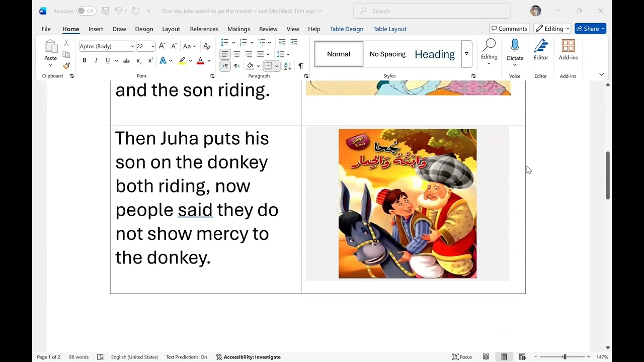Toggle Bold formatting
This screenshot has height=362, width=644.
(x=84, y=61)
